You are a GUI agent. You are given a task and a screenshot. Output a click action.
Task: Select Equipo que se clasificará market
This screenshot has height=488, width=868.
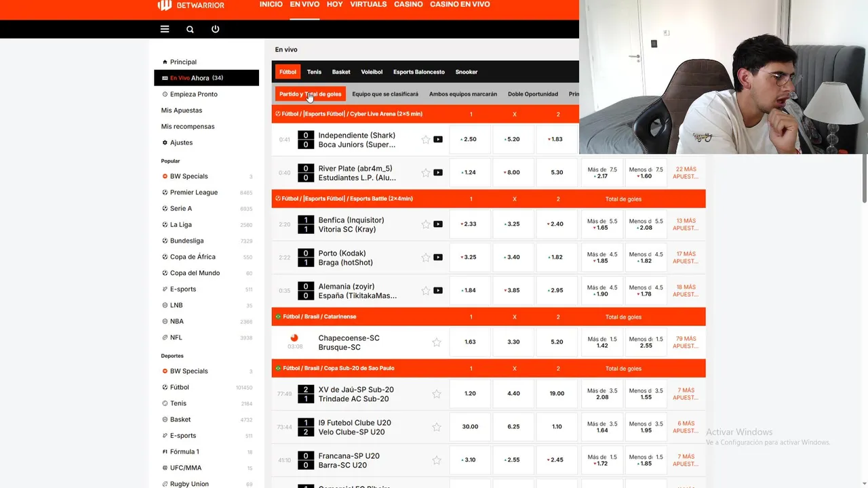tap(385, 94)
